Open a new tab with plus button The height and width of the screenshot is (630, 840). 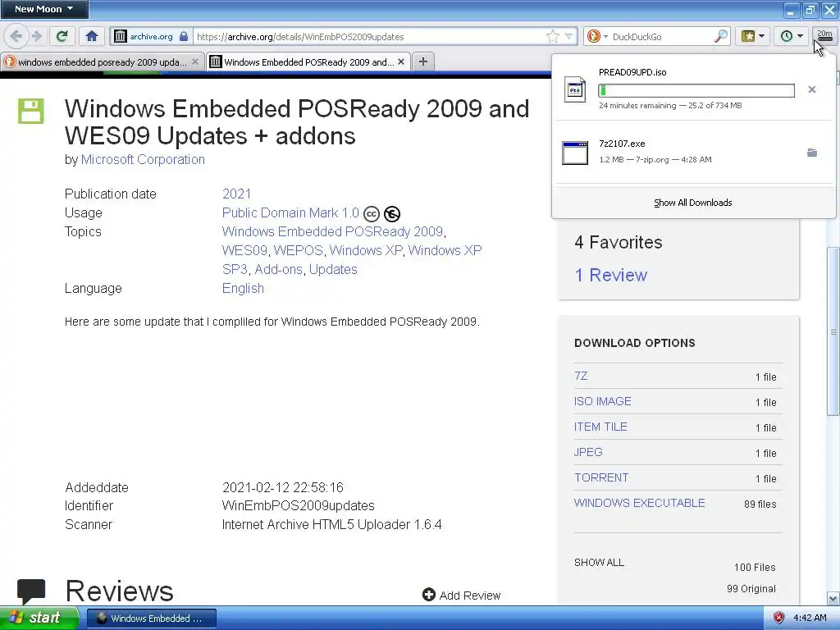point(423,62)
